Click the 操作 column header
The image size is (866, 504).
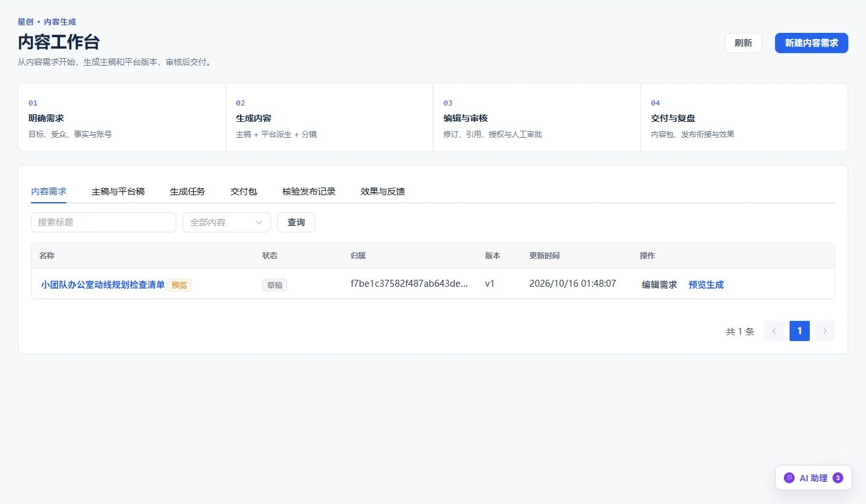coord(647,256)
